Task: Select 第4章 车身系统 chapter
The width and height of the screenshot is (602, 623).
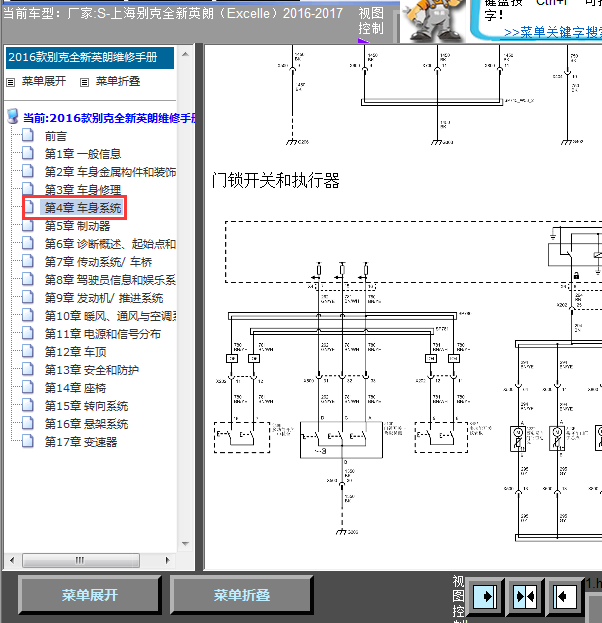Action: click(x=83, y=207)
